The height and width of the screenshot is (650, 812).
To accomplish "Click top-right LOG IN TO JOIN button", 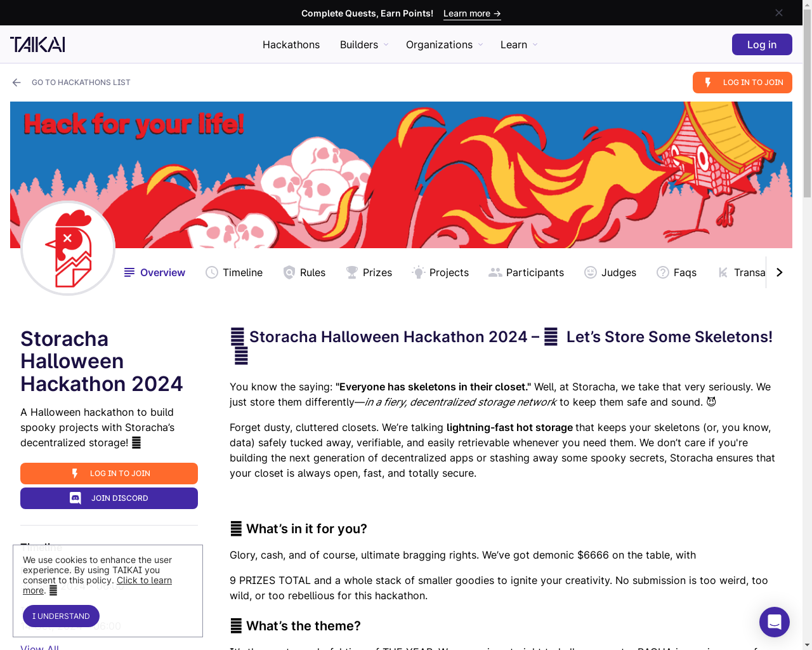I will coord(742,83).
